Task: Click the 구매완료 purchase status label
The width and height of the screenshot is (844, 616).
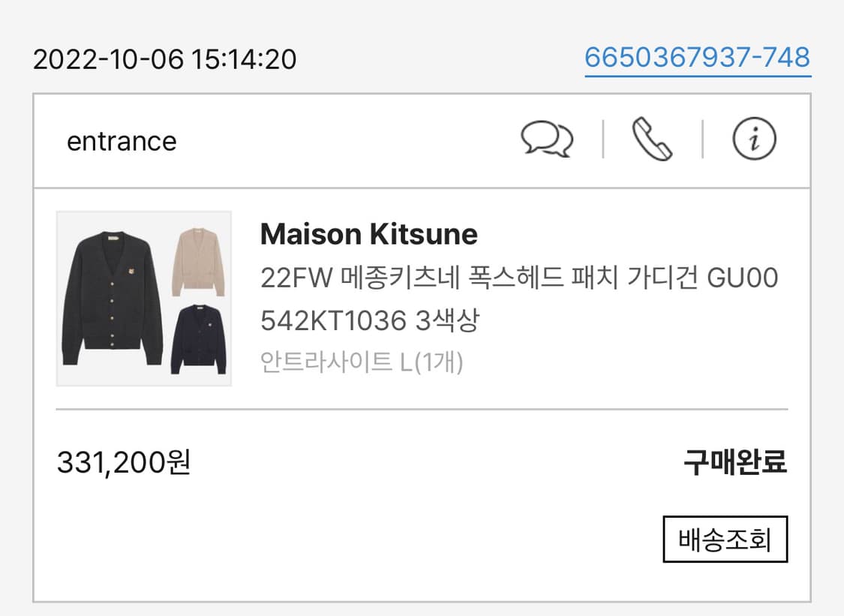Action: coord(734,463)
